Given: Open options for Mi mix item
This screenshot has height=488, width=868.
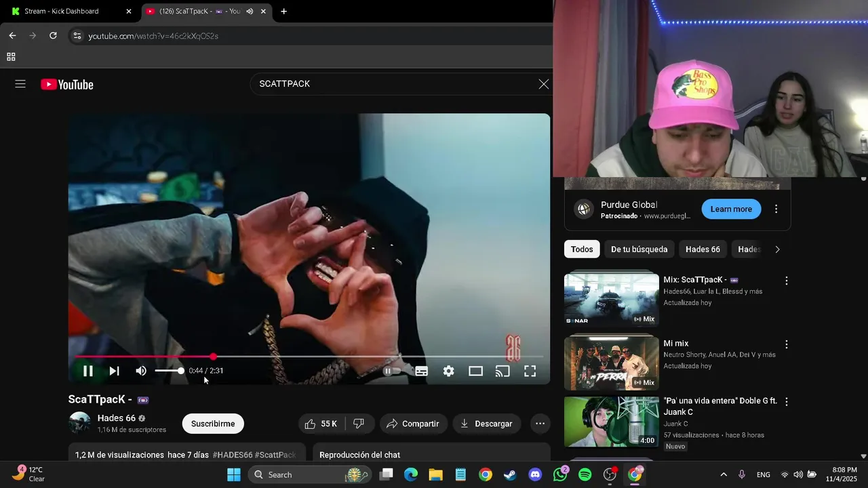Looking at the screenshot, I should (787, 344).
